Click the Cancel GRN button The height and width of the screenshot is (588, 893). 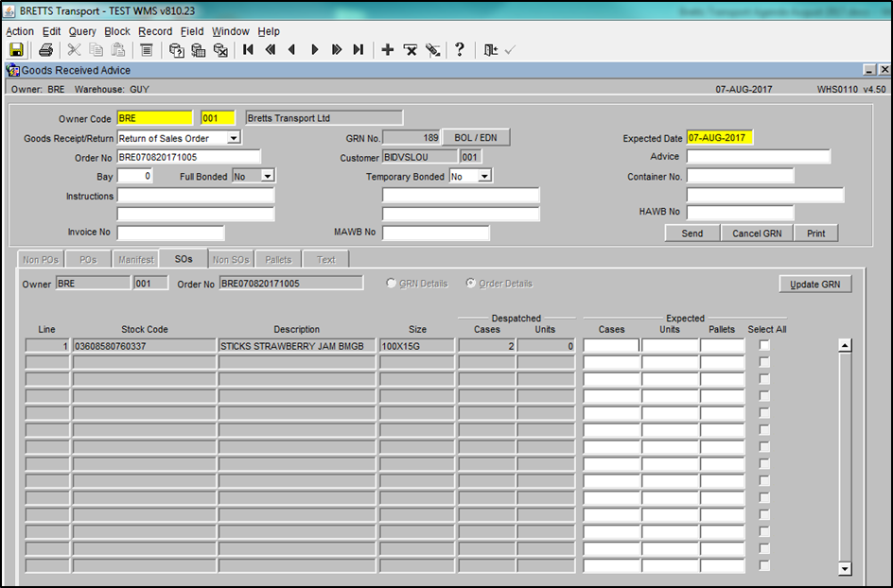757,233
